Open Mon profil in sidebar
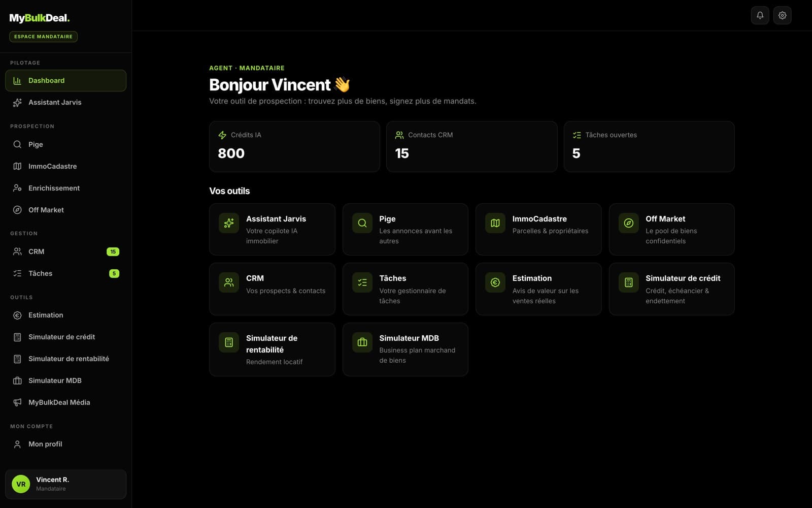This screenshot has height=508, width=812. tap(65, 444)
